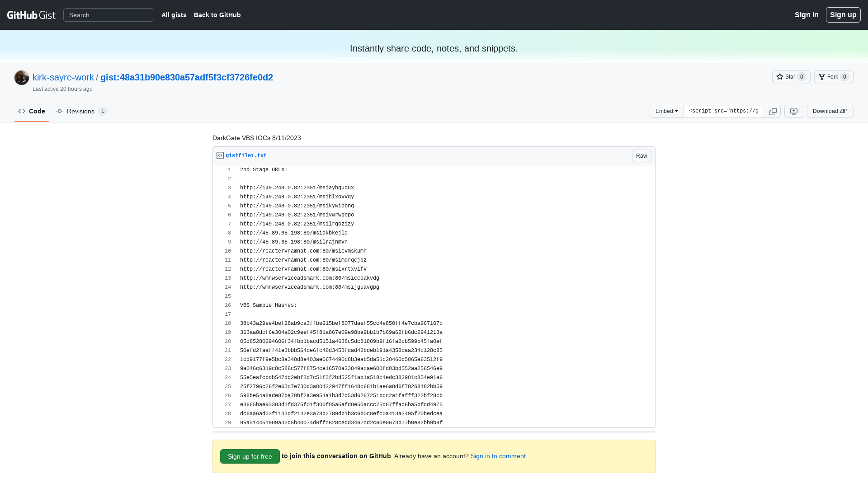Click URL ending in msidkbkejlq
868x488 pixels.
coord(294,233)
